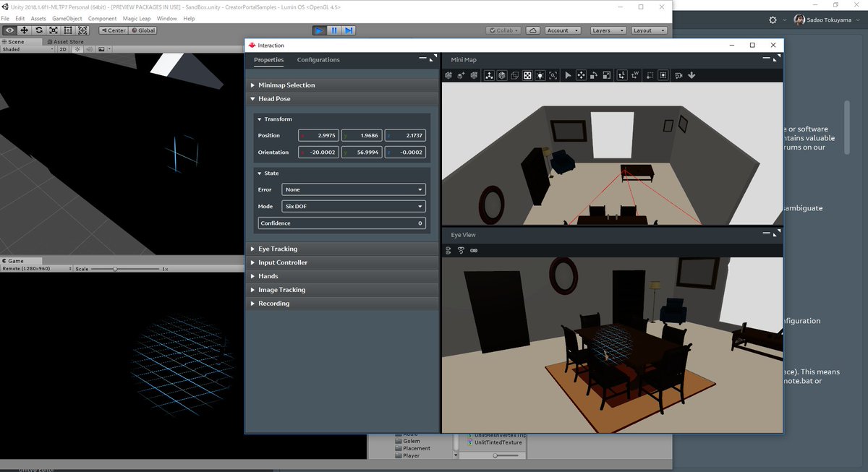868x472 pixels.
Task: Expand the Input Controller section
Action: [x=341, y=263]
